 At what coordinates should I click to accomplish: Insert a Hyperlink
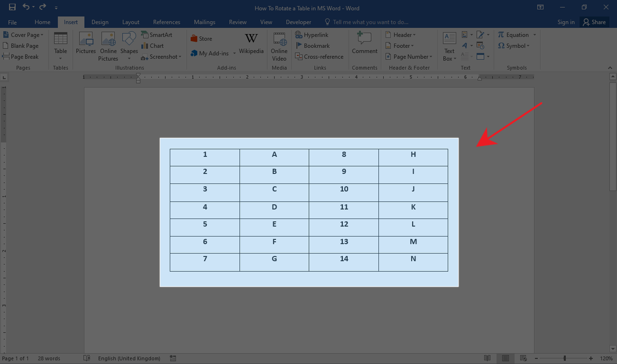(312, 35)
